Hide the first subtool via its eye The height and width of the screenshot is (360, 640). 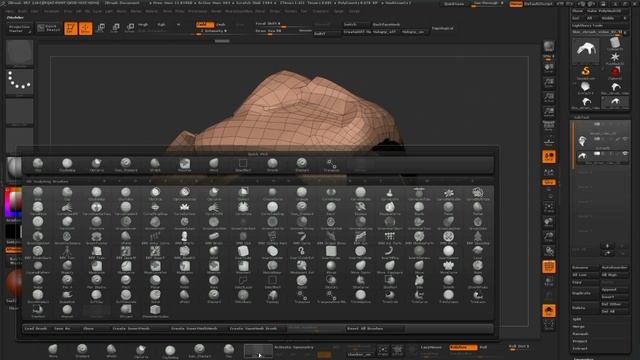(624, 139)
